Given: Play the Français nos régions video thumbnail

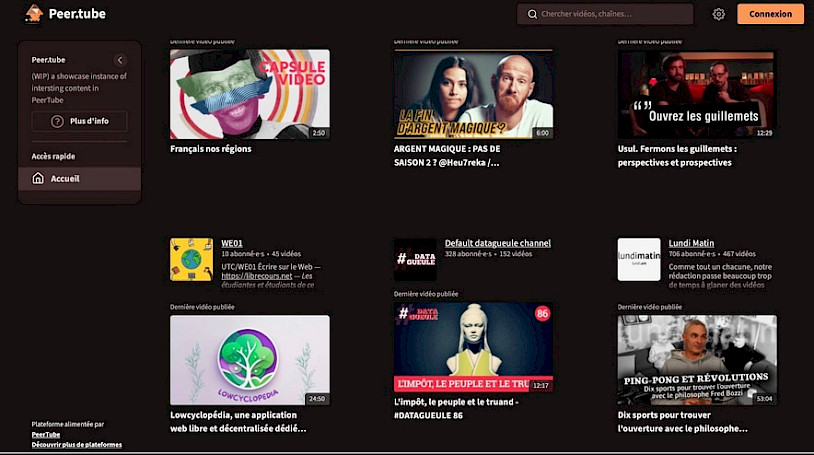Looking at the screenshot, I should [249, 94].
